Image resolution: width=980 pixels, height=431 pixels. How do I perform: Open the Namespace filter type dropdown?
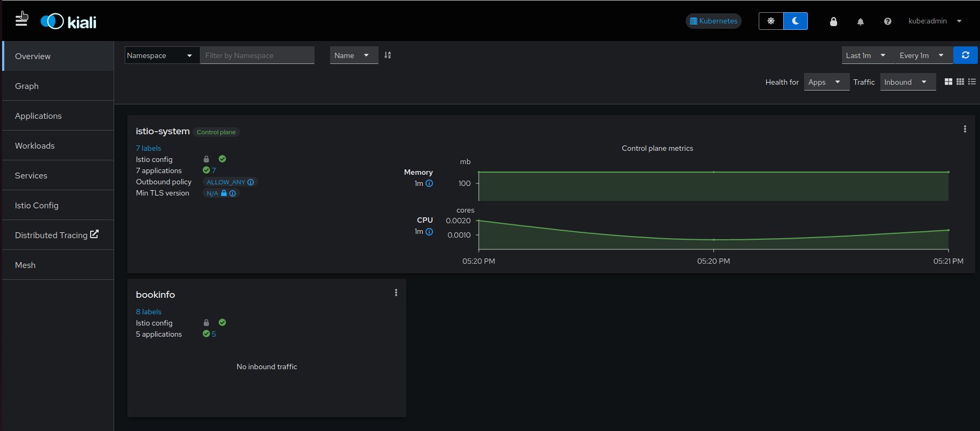click(x=162, y=55)
